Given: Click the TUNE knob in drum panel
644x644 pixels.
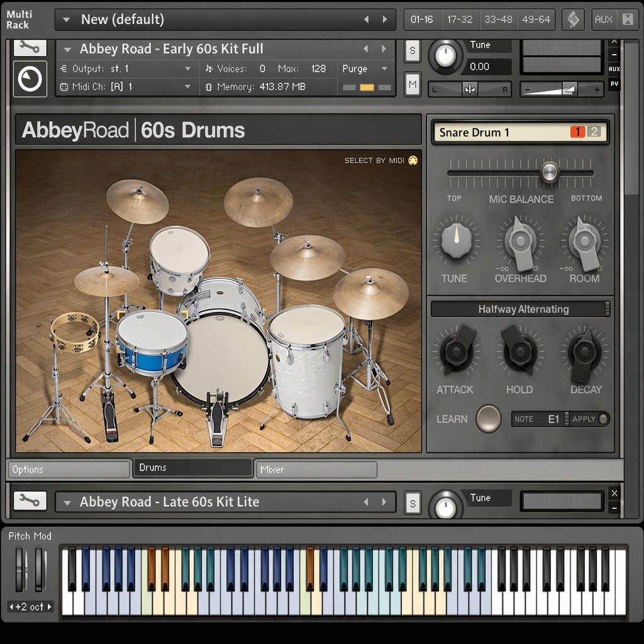Looking at the screenshot, I should [x=456, y=240].
